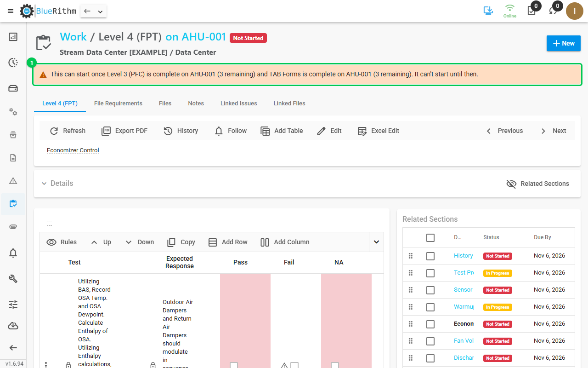Click the Online wifi status indicator
The height and width of the screenshot is (368, 588).
(x=510, y=11)
